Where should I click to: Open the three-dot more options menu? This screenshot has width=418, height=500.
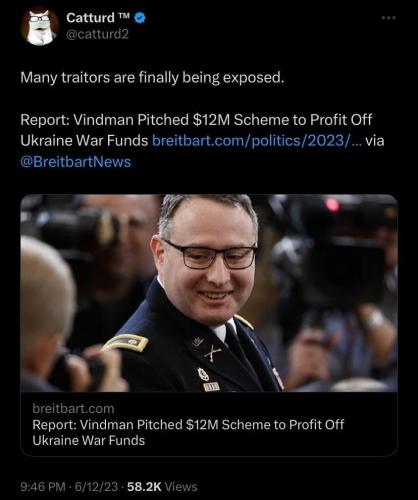click(x=389, y=18)
